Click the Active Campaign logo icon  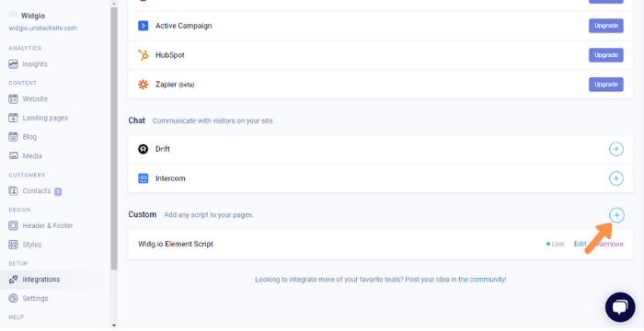[x=143, y=26]
